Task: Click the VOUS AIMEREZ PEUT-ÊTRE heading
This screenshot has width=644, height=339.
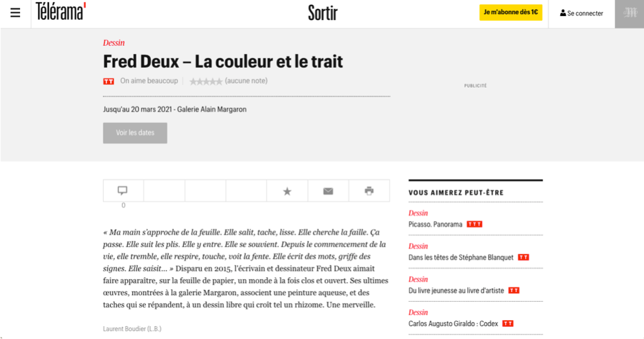Action: [x=456, y=193]
